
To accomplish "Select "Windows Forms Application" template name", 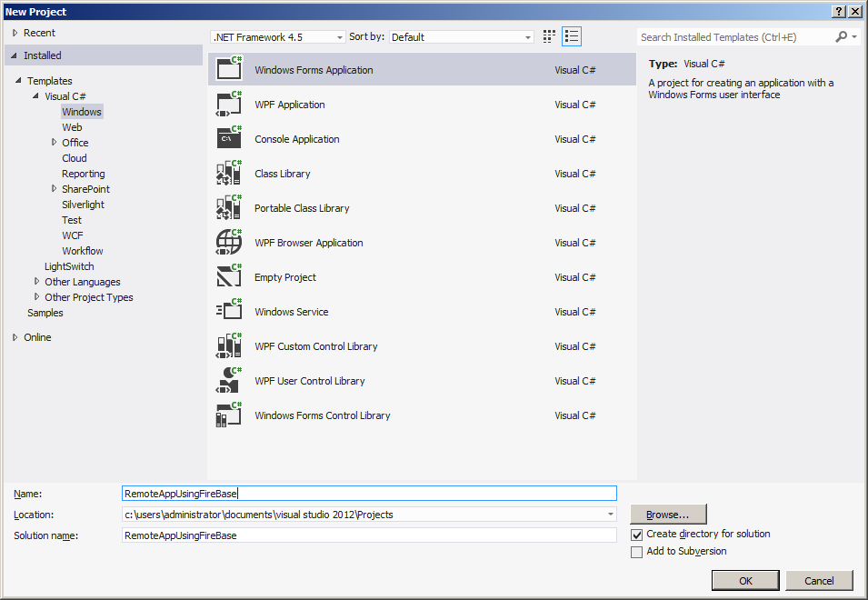I will coord(314,70).
